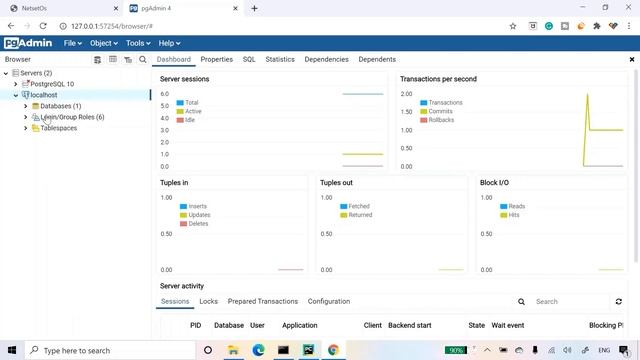Switch to the Dependents tab
Viewport: 640px width, 360px height.
(377, 60)
